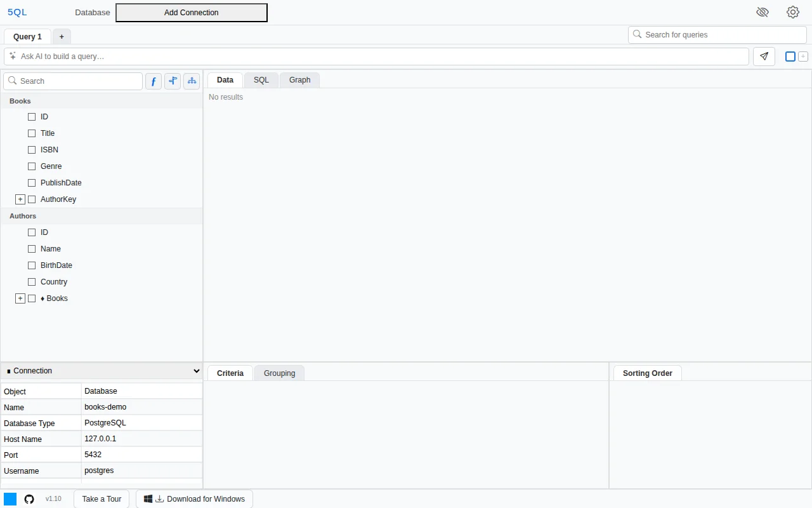Screen dimensions: 812x508
Task: Click the crossed-out eye icon in header
Action: point(763,12)
